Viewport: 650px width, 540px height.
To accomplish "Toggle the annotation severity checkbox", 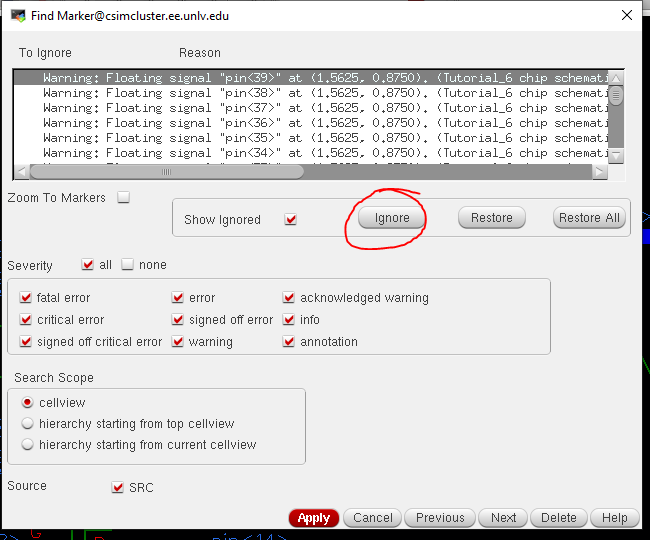I will click(x=289, y=341).
